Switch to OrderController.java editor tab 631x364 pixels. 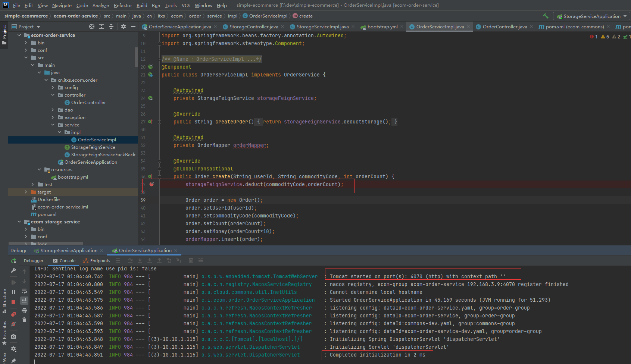coord(505,26)
